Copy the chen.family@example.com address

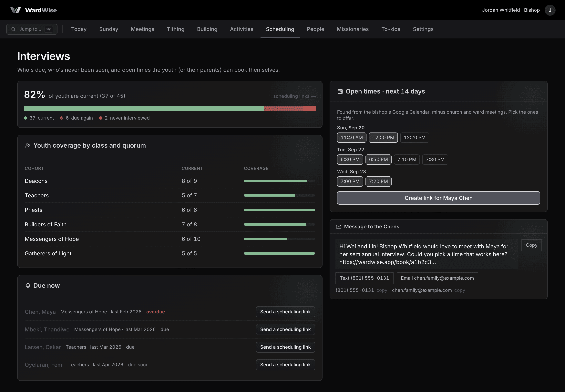[459, 290]
